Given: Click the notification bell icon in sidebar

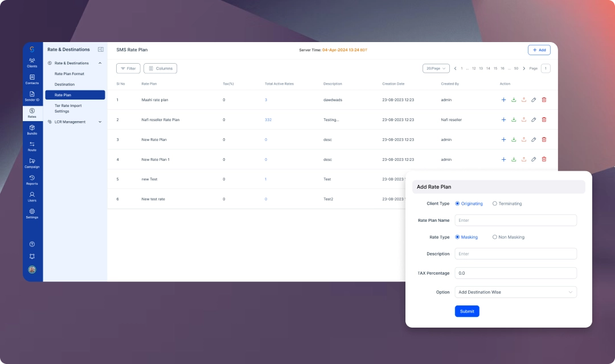Looking at the screenshot, I should [32, 257].
